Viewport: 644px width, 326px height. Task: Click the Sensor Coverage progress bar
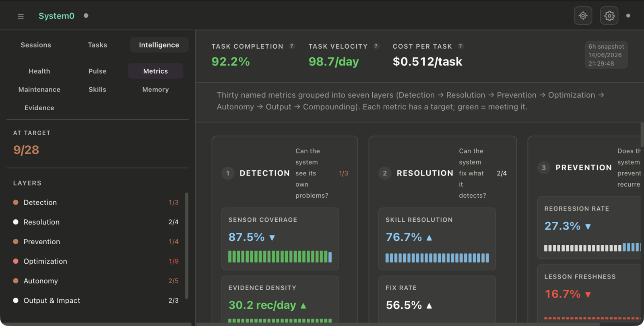click(280, 256)
